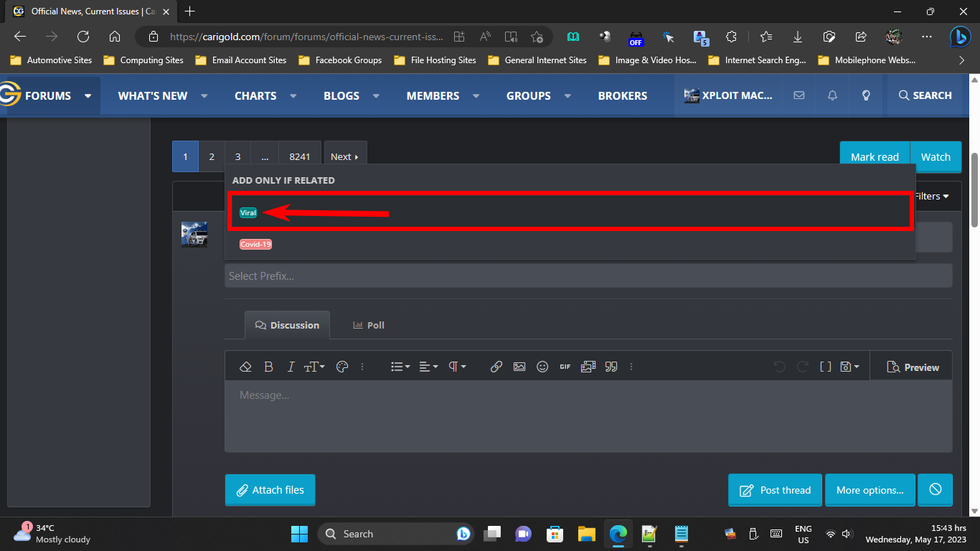Toggle bold formatting in editor
Viewport: 980px width, 551px height.
click(268, 367)
